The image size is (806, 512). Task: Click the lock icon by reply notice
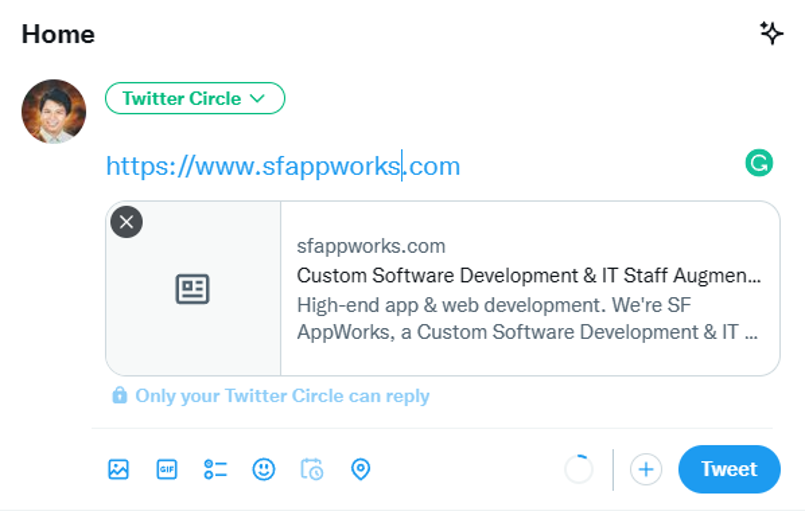click(x=119, y=395)
